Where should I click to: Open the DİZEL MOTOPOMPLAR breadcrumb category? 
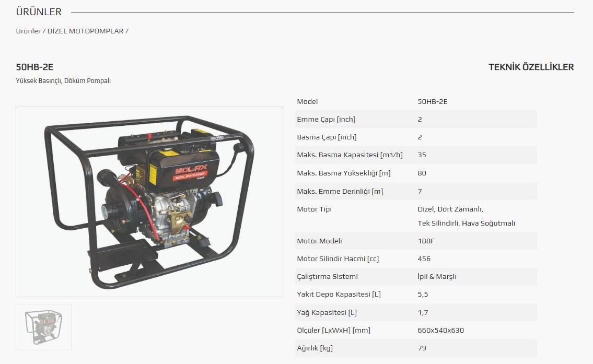85,31
